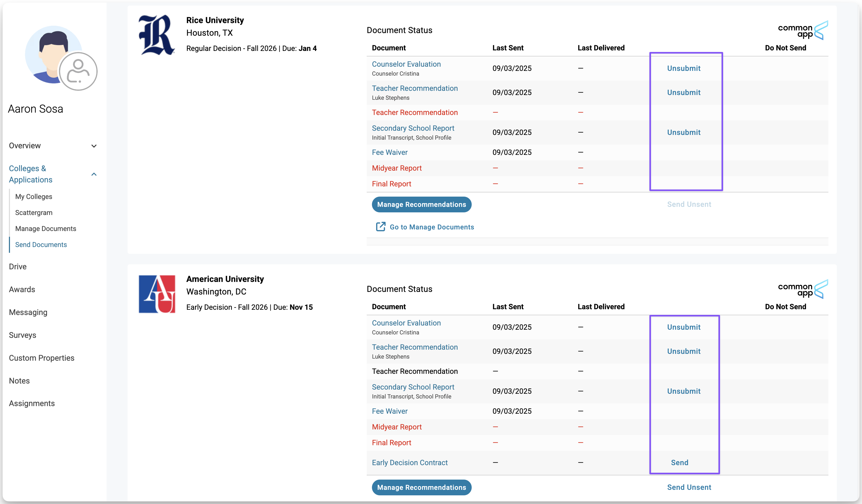Open the Scattergram page
862x504 pixels.
point(34,212)
